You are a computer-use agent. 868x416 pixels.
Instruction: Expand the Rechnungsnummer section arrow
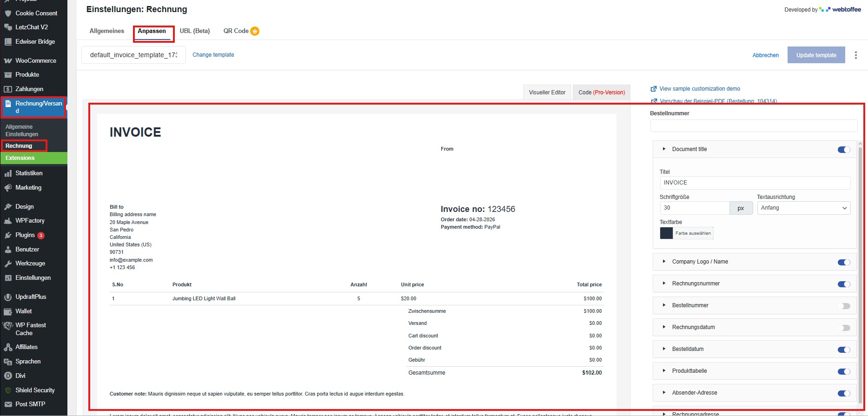[664, 283]
